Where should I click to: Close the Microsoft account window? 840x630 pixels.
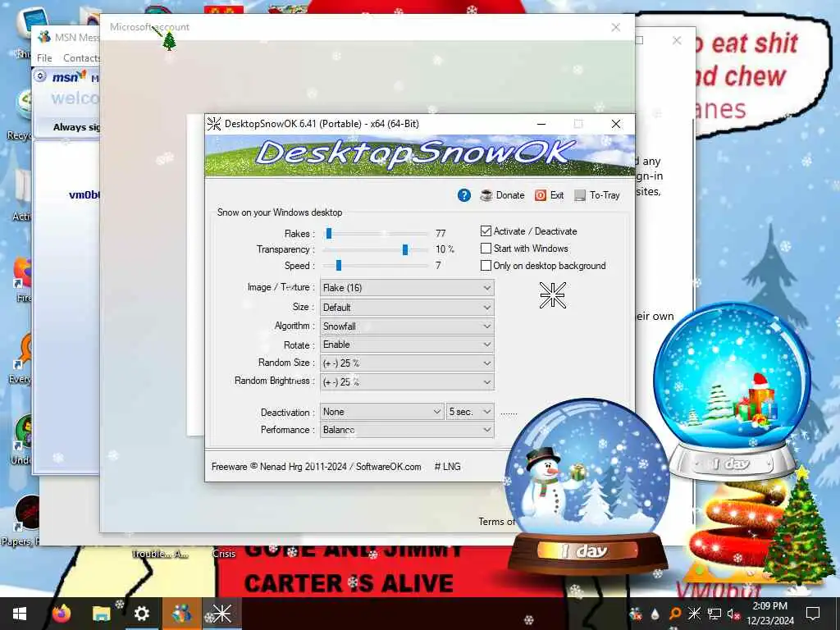point(615,27)
